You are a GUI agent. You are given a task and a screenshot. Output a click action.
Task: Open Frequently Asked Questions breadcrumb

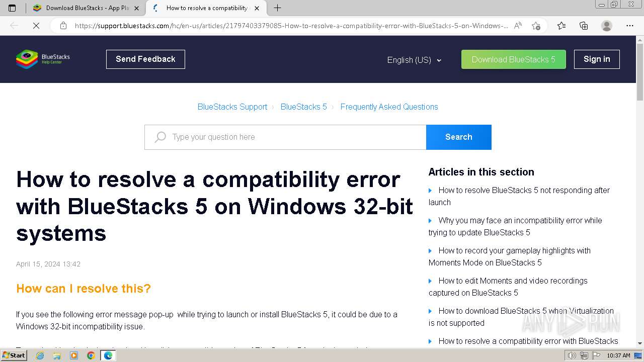click(389, 107)
